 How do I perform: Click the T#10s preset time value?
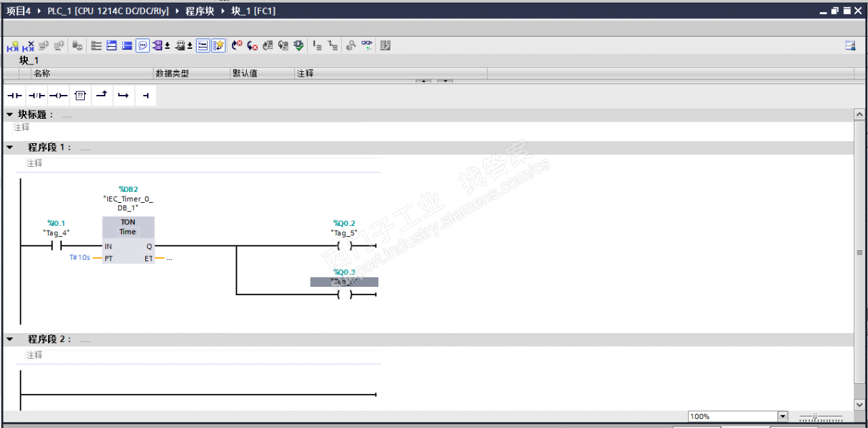point(80,258)
